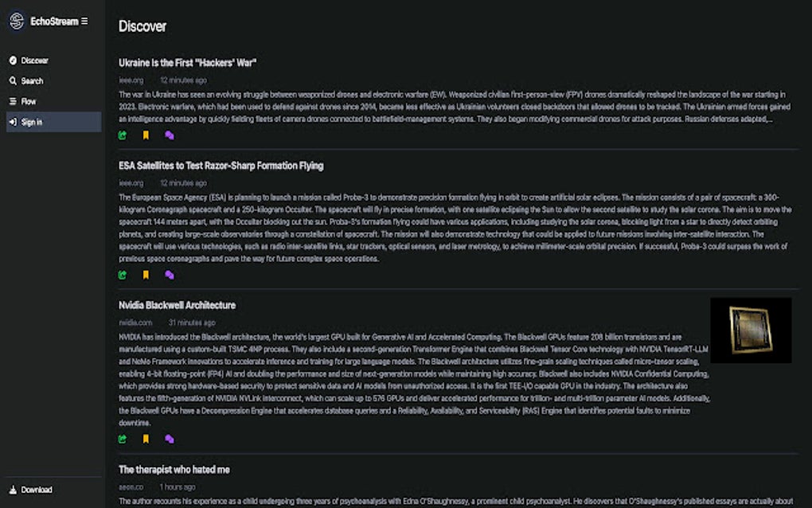Open tags for the Ukraine article
Image resolution: width=812 pixels, height=508 pixels.
click(169, 135)
